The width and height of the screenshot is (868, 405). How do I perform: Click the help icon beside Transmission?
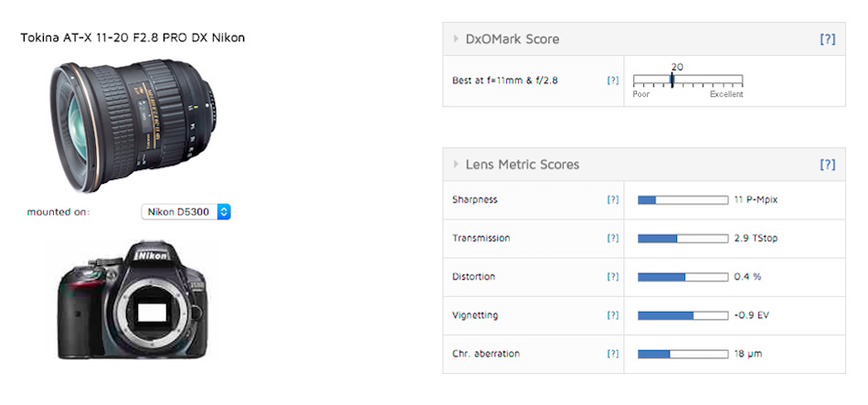pyautogui.click(x=613, y=238)
